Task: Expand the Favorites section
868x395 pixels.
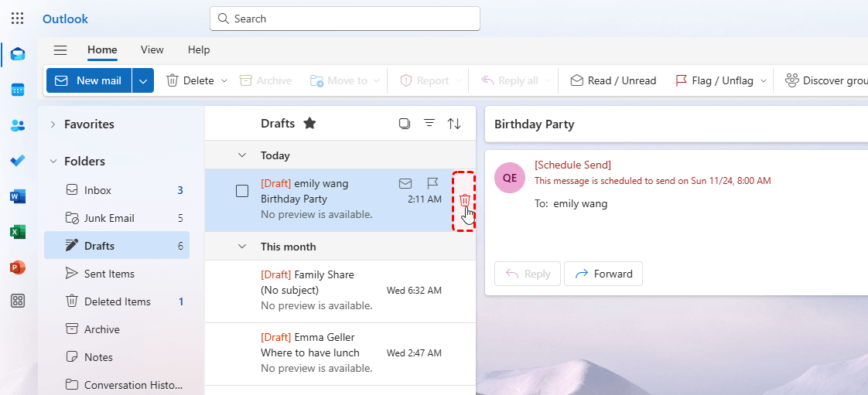Action: [x=53, y=124]
